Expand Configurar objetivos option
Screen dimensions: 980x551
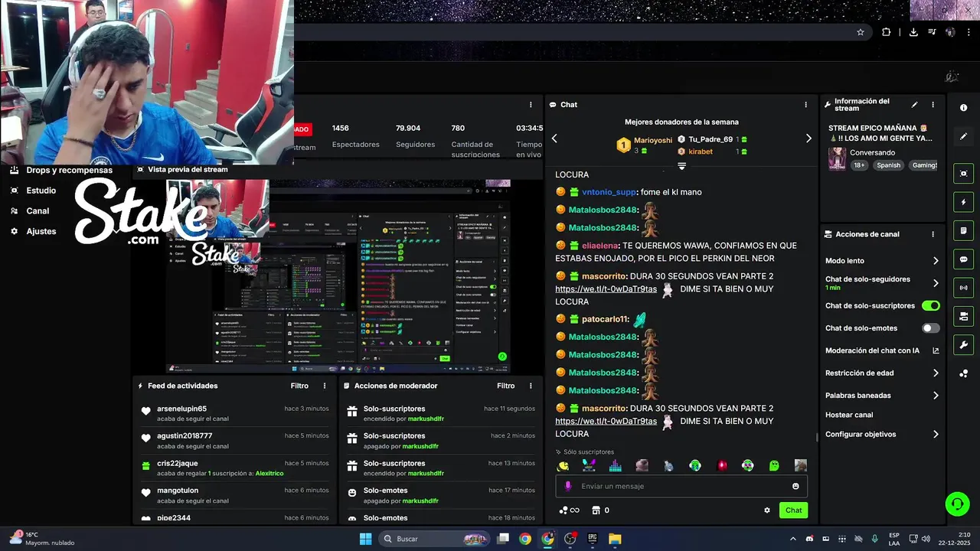point(936,434)
